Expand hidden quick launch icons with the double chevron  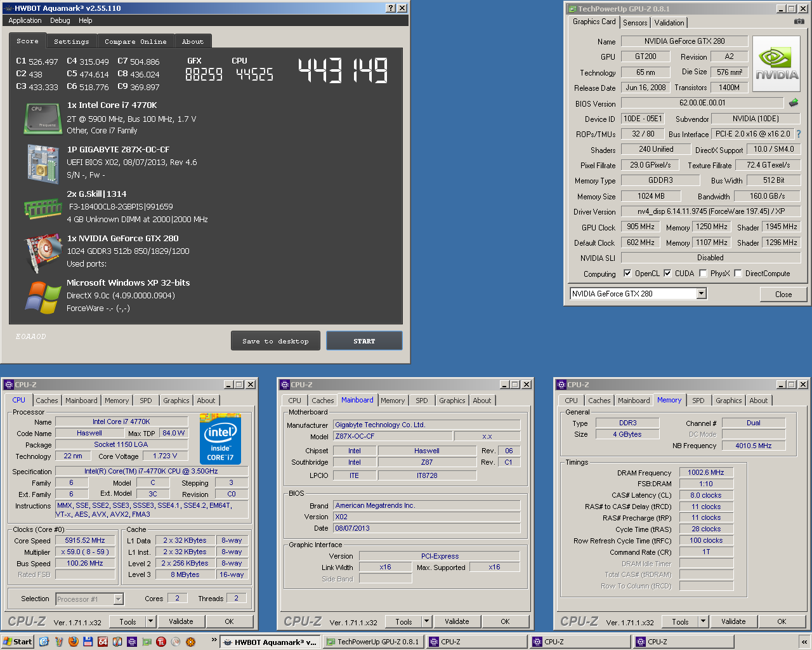[x=214, y=640]
